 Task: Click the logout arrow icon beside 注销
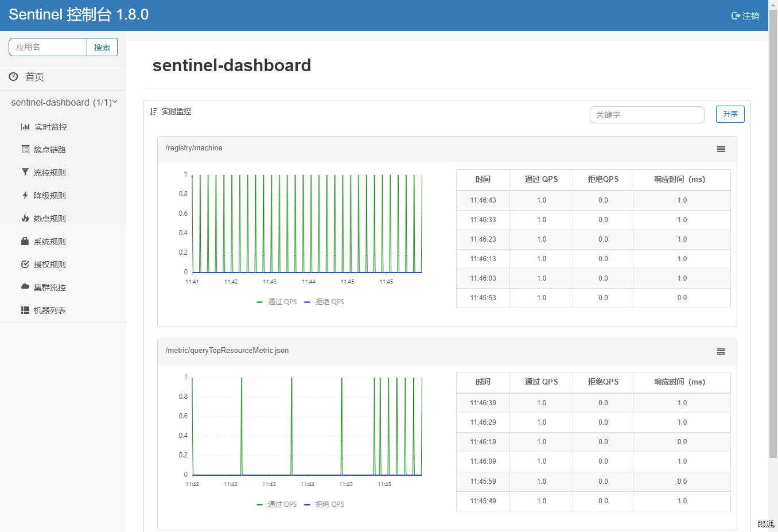736,16
